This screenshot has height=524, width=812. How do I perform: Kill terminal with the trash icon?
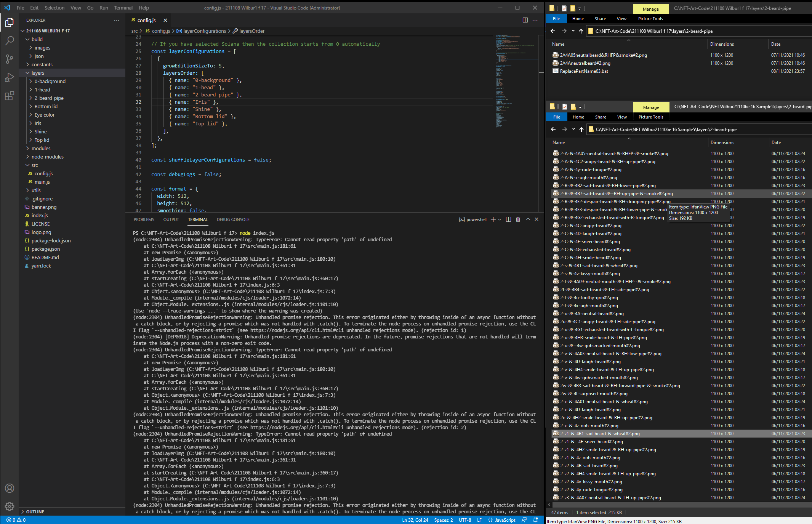tap(518, 220)
